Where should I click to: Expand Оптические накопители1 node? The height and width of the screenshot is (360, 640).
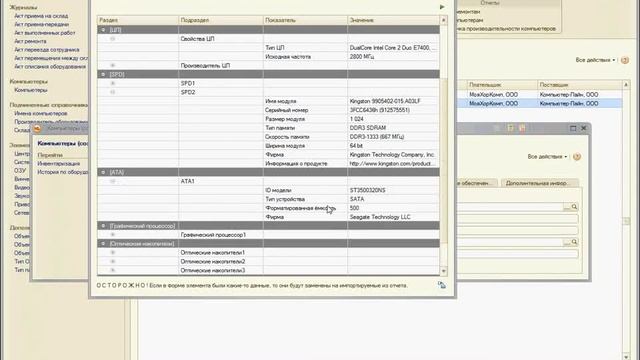113,253
